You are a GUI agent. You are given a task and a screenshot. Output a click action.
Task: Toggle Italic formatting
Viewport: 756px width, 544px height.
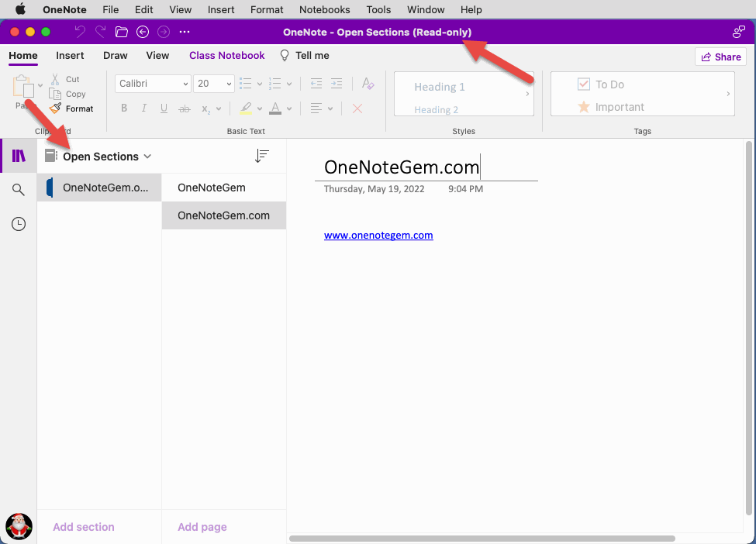click(143, 108)
